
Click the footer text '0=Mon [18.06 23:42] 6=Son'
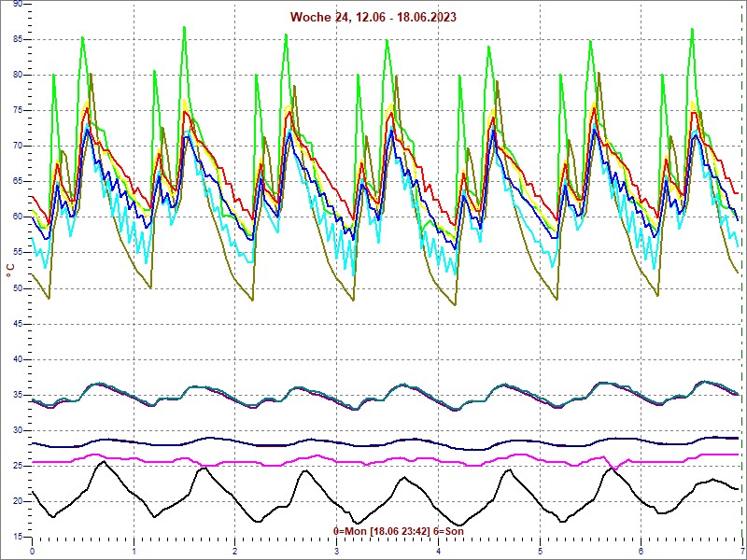coord(399,531)
